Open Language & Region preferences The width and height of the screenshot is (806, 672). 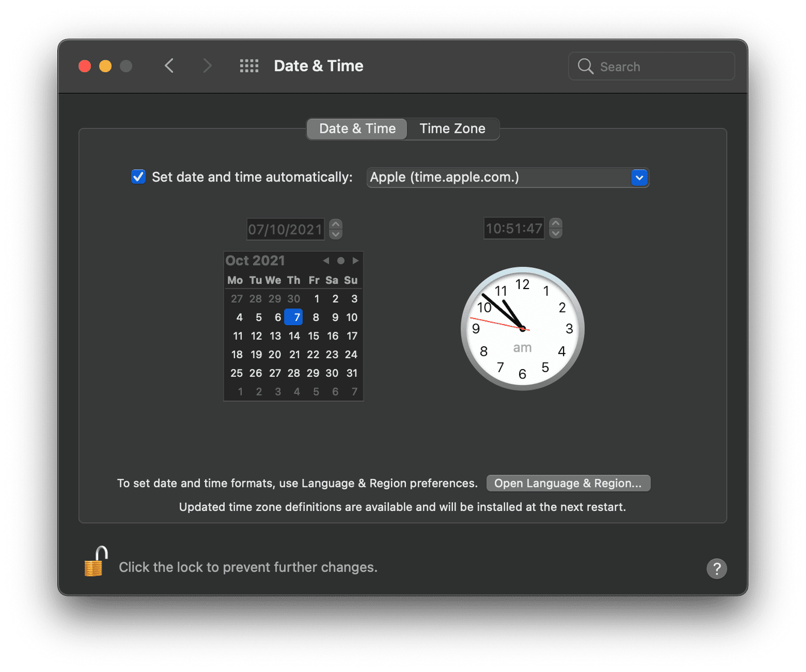click(568, 483)
